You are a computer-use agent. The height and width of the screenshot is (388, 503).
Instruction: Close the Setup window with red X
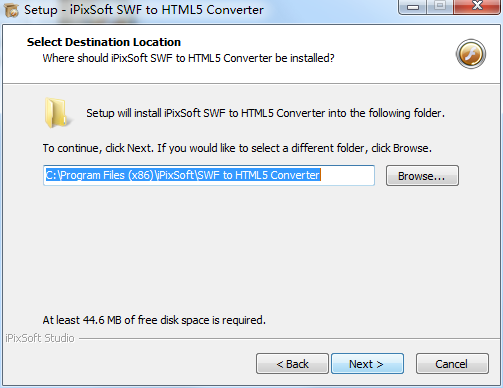(477, 7)
